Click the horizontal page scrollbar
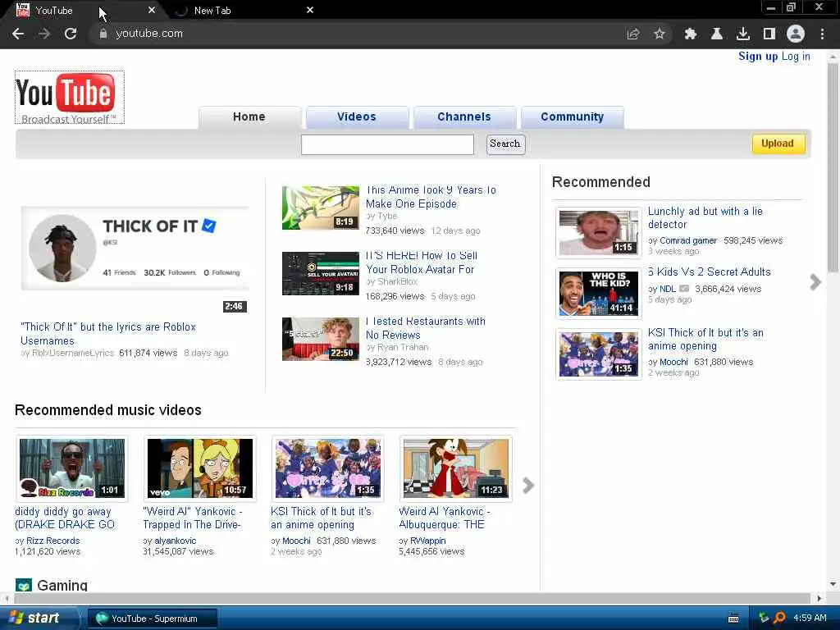840x630 pixels. (x=413, y=598)
